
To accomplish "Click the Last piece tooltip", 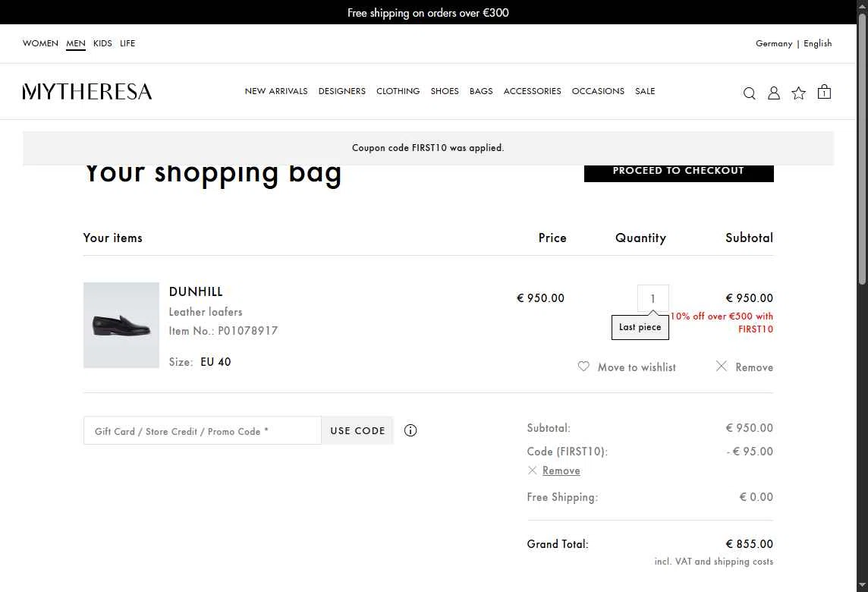I will (640, 326).
